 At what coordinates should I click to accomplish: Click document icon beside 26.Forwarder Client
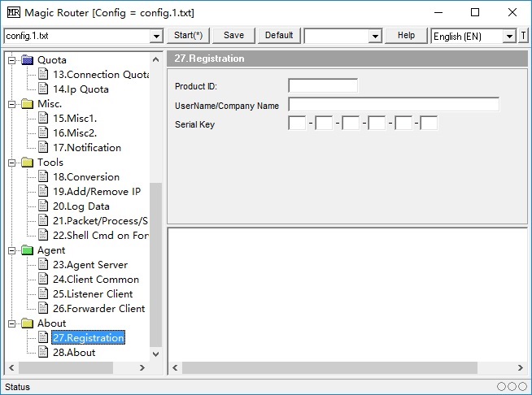[43, 308]
